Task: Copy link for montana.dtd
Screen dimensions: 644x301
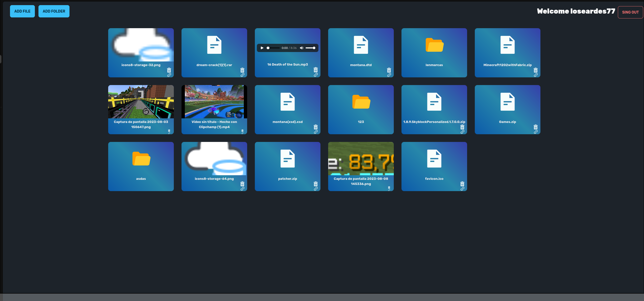Action: 389,75
